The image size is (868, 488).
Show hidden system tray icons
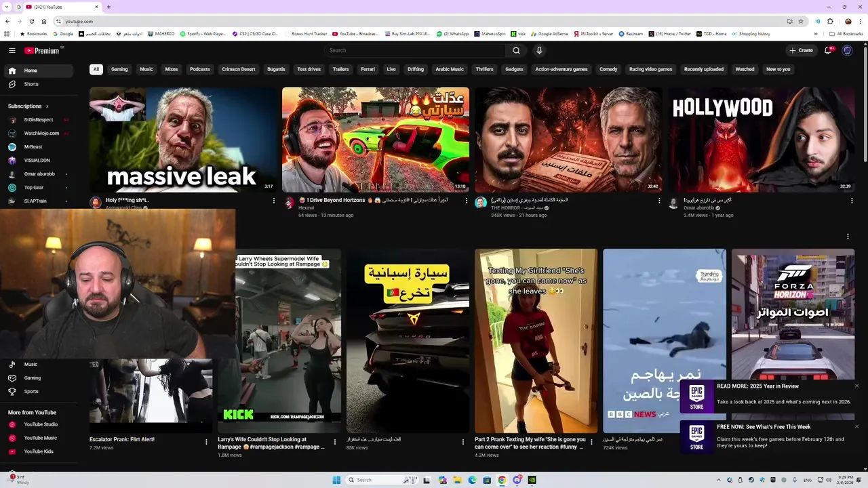(x=719, y=480)
